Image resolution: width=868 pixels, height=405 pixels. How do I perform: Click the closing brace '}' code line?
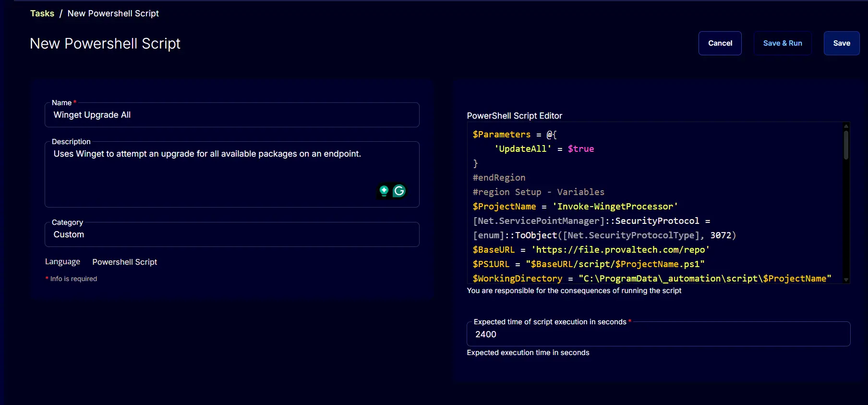pyautogui.click(x=475, y=163)
